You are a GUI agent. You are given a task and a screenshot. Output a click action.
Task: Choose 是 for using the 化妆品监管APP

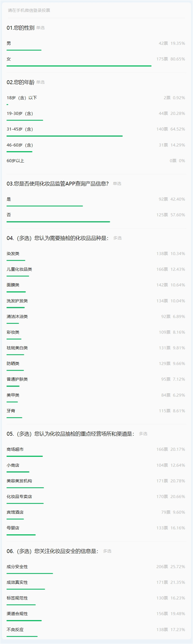9,199
